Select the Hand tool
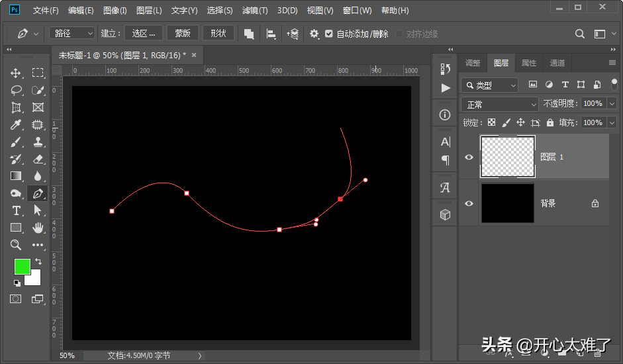 point(38,227)
